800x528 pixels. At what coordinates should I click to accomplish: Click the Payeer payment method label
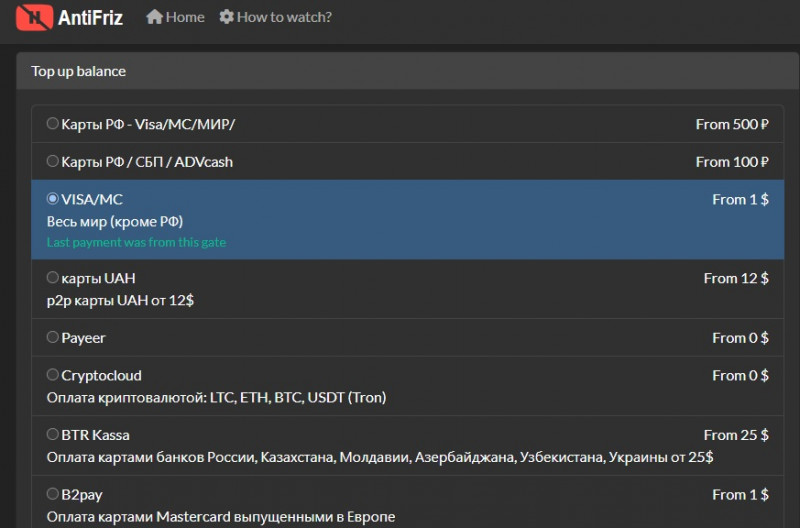[83, 338]
